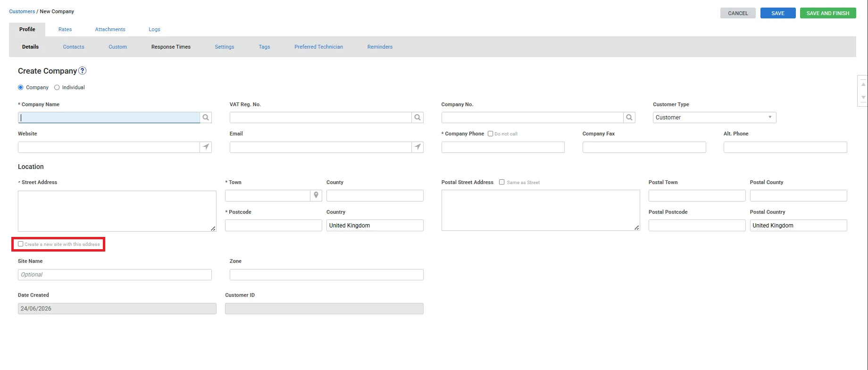Switch to the Profile tab
The image size is (868, 370).
(x=27, y=29)
